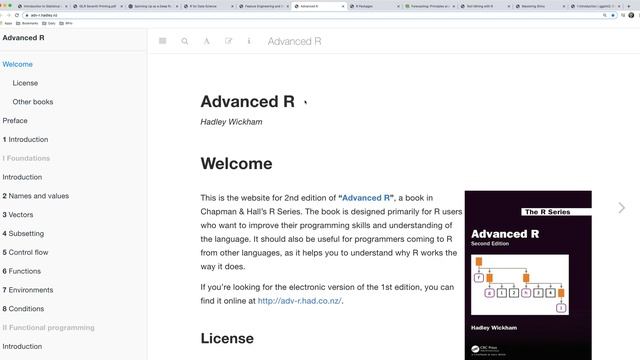Switch to the Text Mining with R tab
Viewport: 640px width, 360px height.
point(485,6)
